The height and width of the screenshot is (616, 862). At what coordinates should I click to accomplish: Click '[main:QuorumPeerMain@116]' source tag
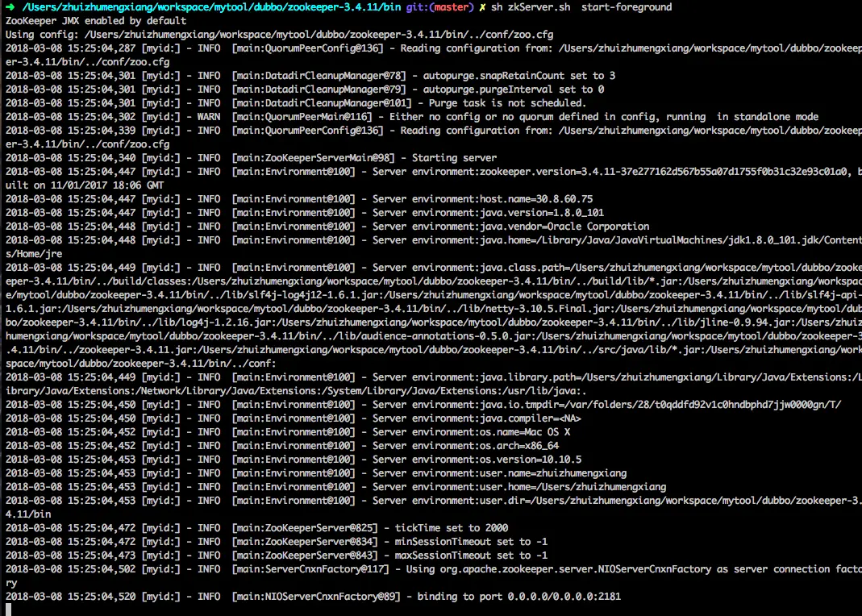click(302, 117)
